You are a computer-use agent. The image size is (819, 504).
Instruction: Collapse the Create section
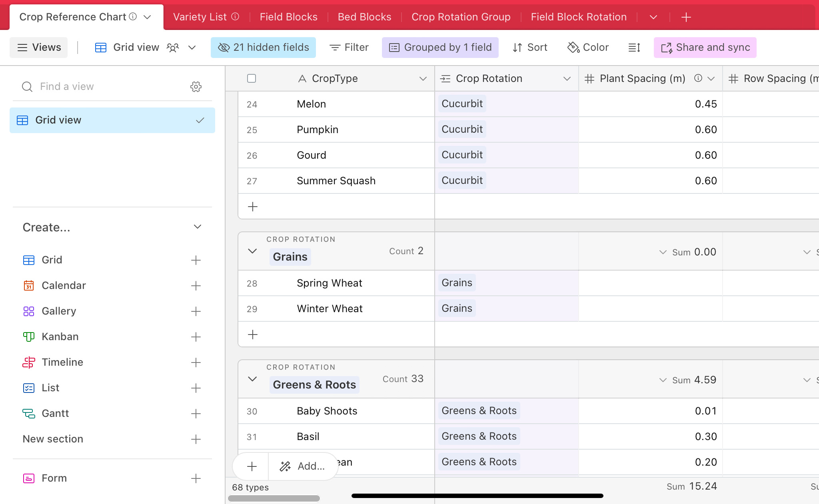coord(197,227)
